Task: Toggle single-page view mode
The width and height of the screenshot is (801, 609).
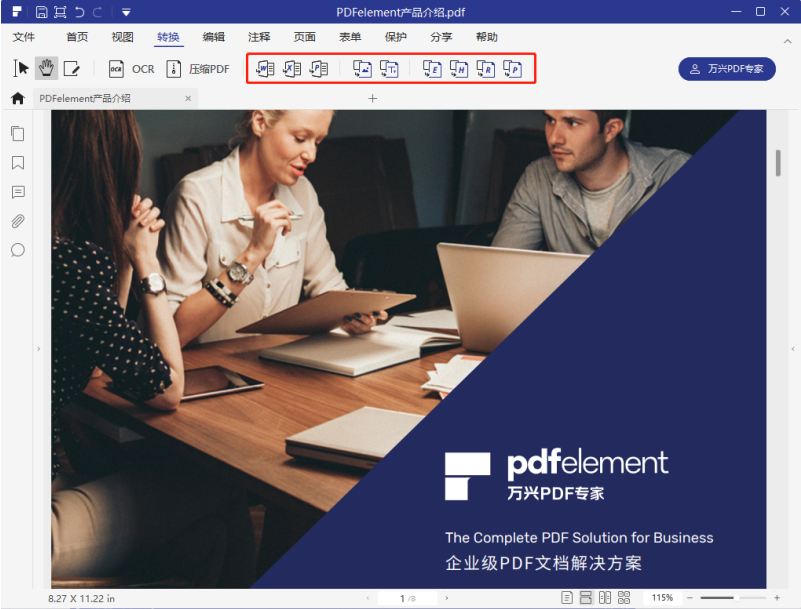Action: coord(569,597)
